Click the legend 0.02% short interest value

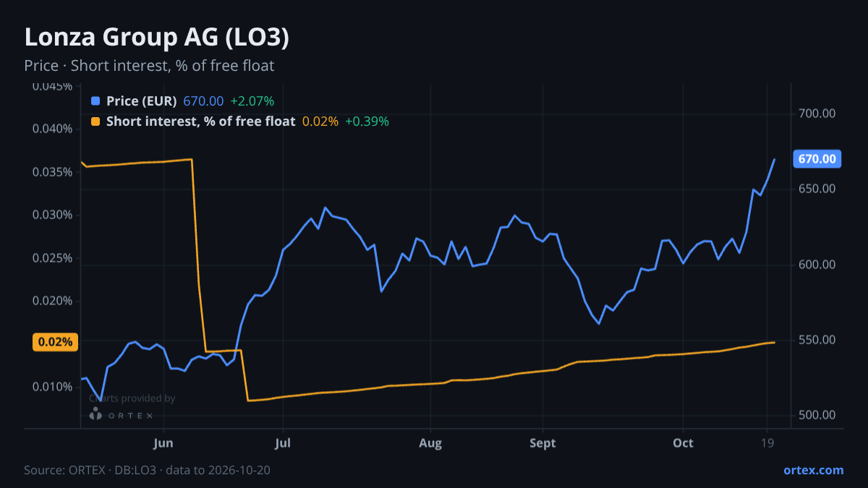[x=320, y=121]
